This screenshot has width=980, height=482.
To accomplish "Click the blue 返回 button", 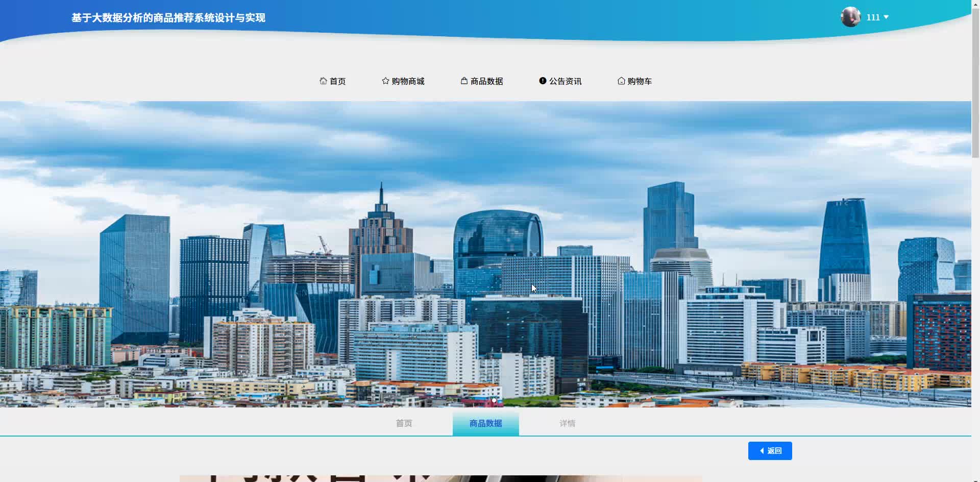I will pyautogui.click(x=770, y=451).
